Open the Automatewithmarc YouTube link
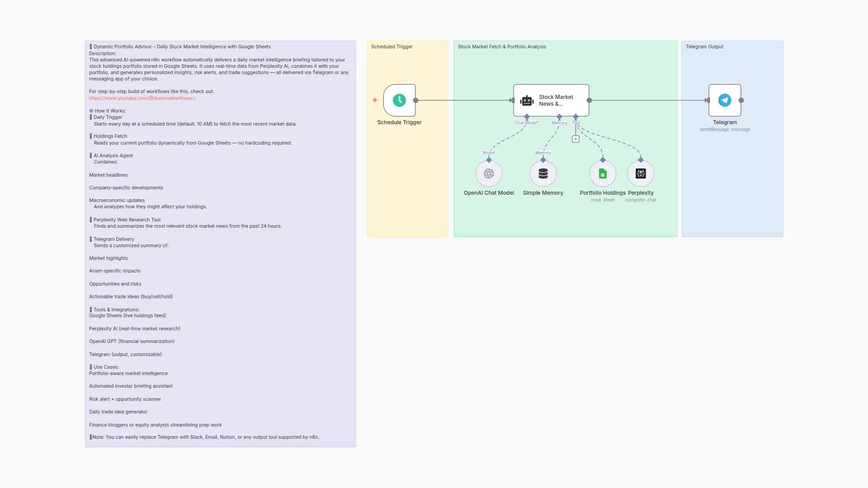The height and width of the screenshot is (488, 868). [x=142, y=98]
